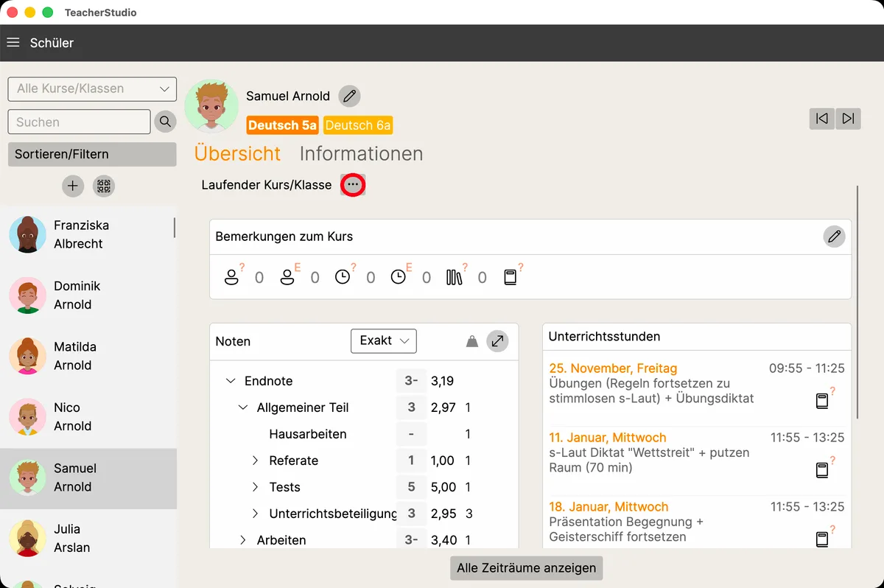Select Julia Arslan in student list
The width and height of the screenshot is (884, 588).
tap(88, 539)
